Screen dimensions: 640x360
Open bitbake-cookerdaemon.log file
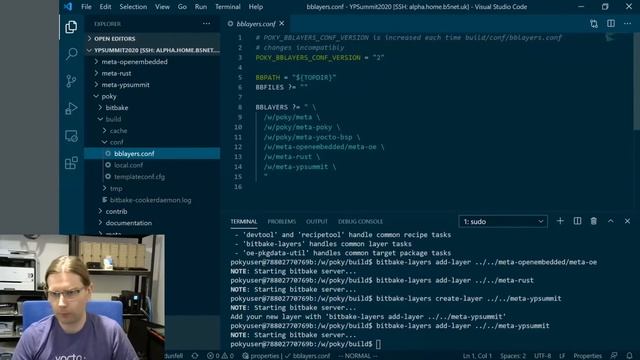(153, 200)
